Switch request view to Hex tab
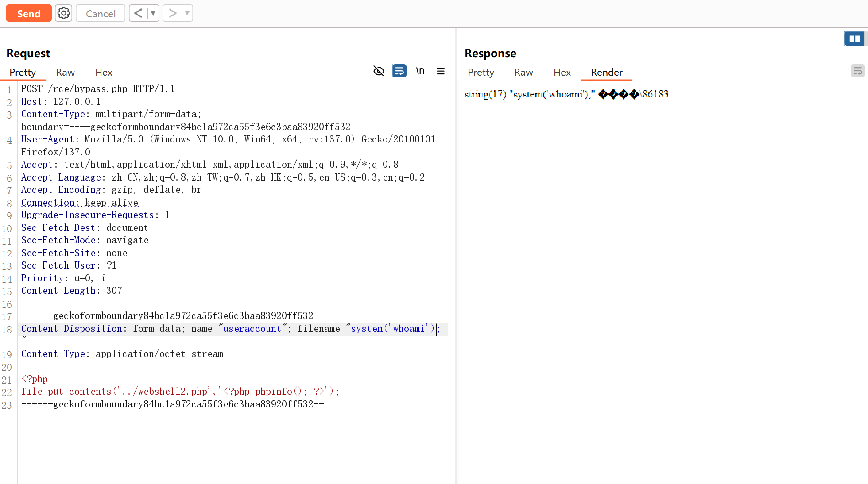Viewport: 868px width, 484px height. click(104, 72)
